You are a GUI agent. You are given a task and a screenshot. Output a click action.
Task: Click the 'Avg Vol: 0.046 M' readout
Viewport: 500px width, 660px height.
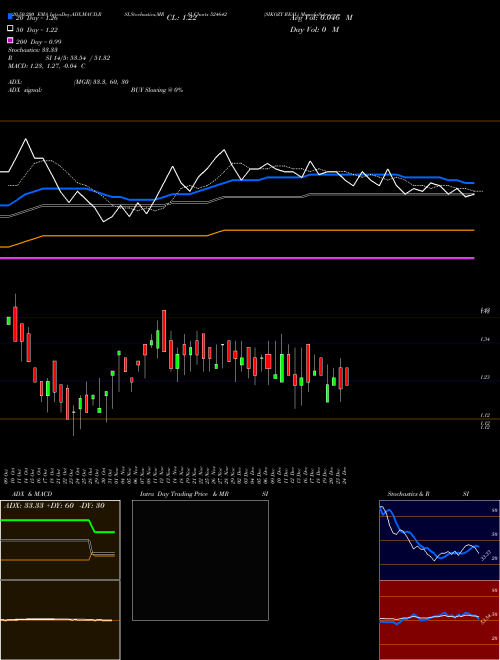[321, 18]
